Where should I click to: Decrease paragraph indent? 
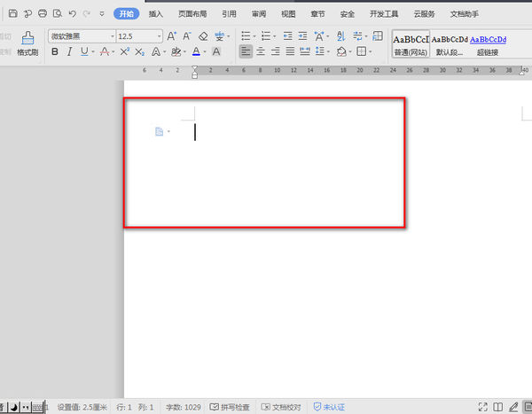tap(287, 36)
